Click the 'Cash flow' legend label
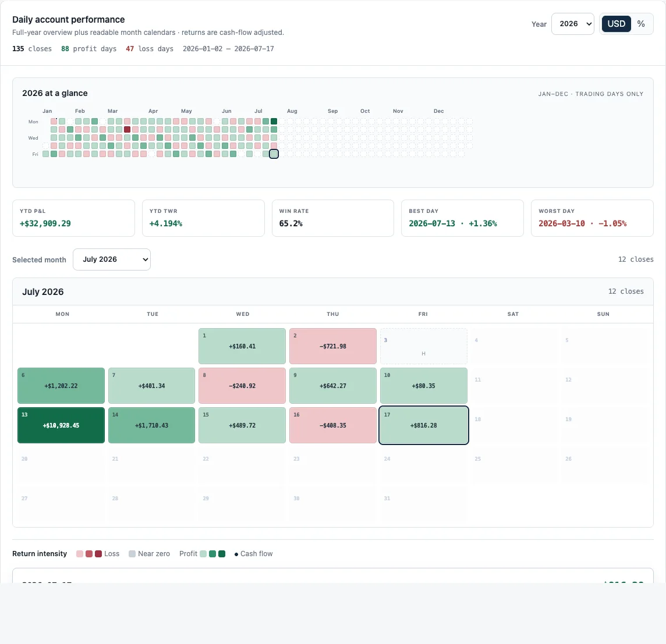 pos(256,554)
